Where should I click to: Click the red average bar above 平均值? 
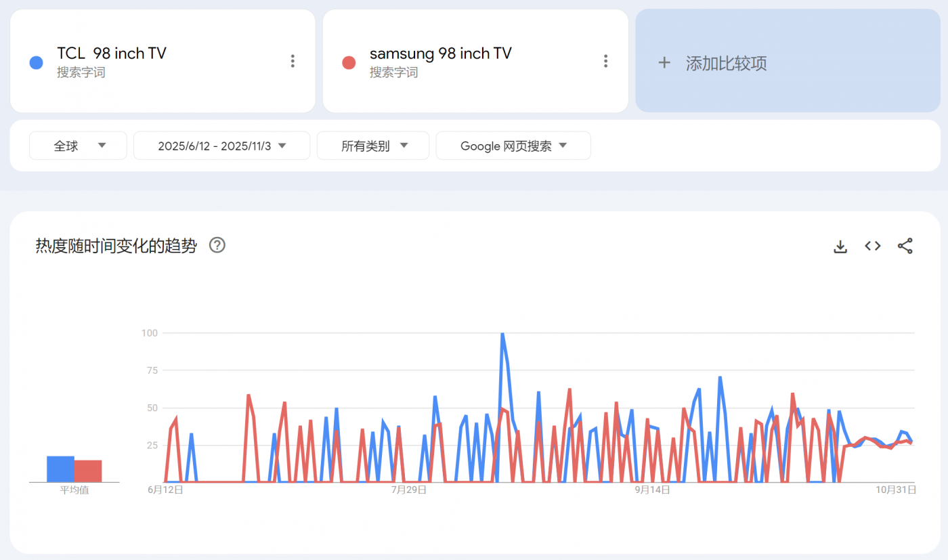[88, 471]
